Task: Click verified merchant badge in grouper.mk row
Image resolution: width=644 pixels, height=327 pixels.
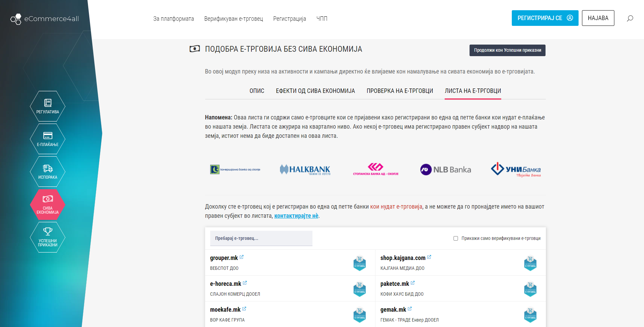Action: click(359, 263)
